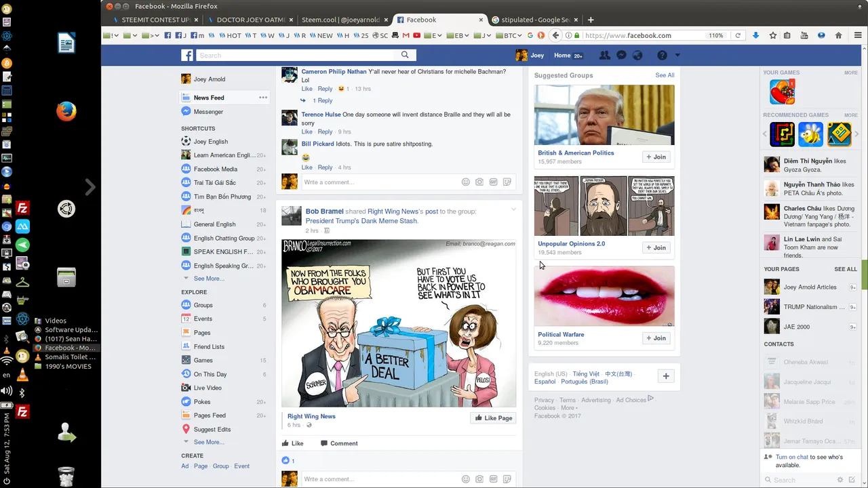
Task: Open Cameron Philip Nathan's profile
Action: [x=334, y=72]
